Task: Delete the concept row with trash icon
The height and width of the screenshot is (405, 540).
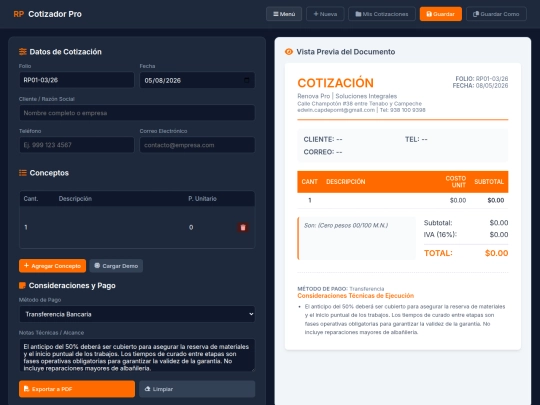Action: [x=243, y=227]
